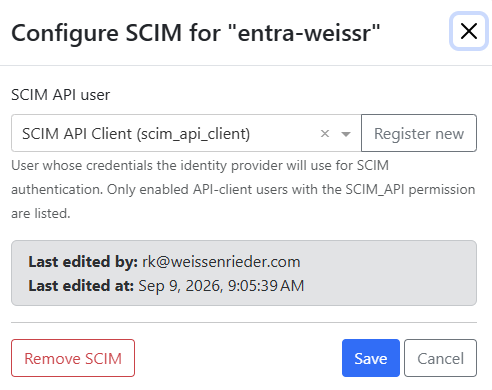Click the selected text scim_api_client in the field
This screenshot has width=492, height=390.
coord(193,134)
